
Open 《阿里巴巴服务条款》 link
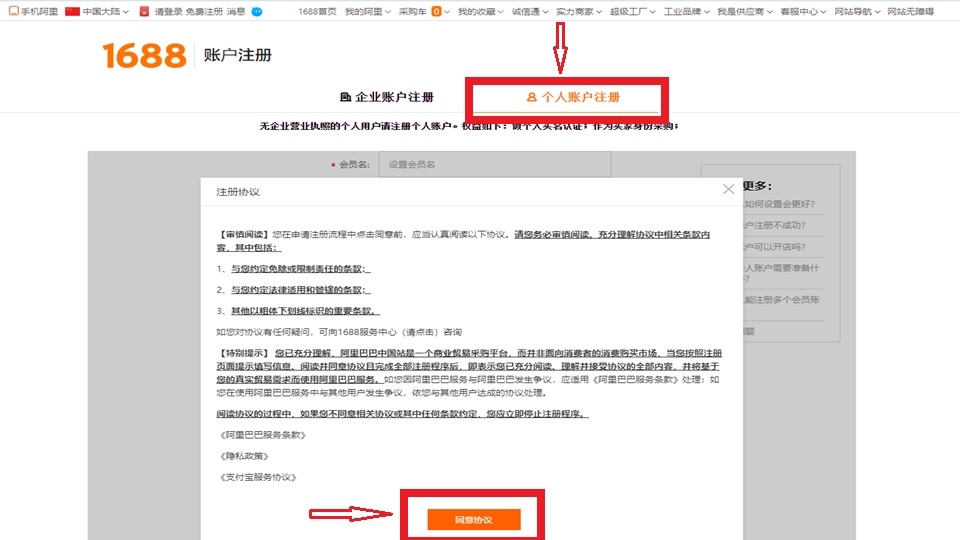[263, 435]
